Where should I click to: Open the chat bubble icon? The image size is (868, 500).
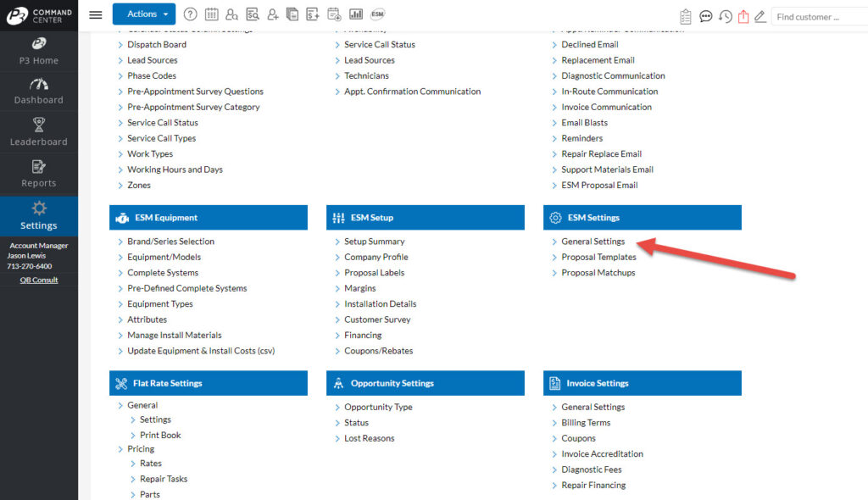tap(705, 16)
